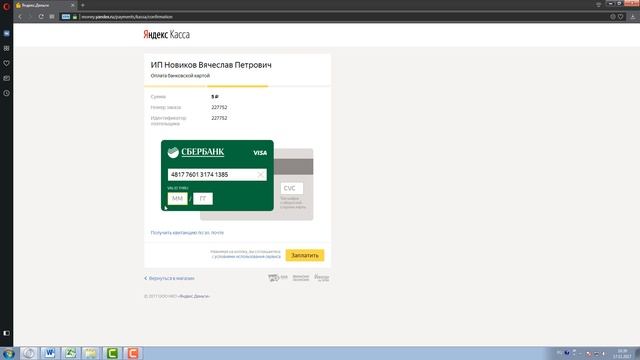Screen dimensions: 640x360
Task: Click the Заплатить pay button
Action: [305, 255]
